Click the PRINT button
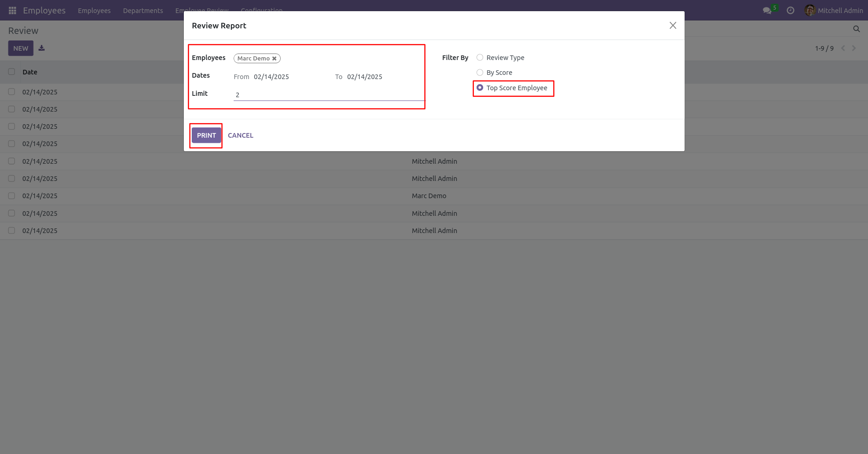 (206, 135)
